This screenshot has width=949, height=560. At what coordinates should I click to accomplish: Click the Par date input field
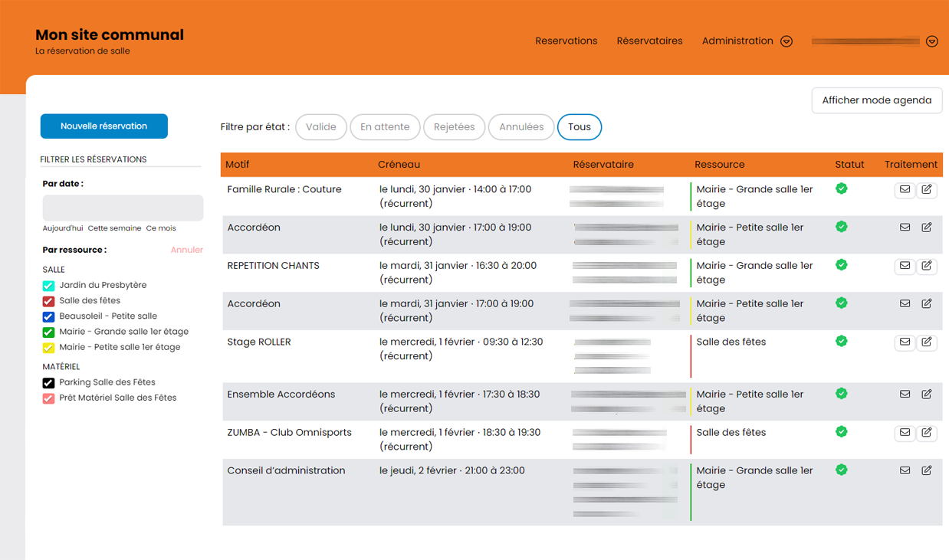pyautogui.click(x=123, y=208)
